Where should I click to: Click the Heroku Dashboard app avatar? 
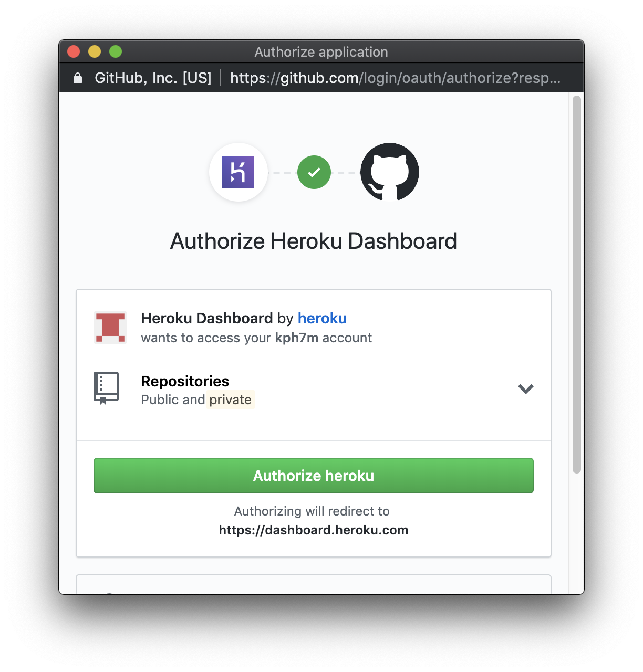[110, 328]
